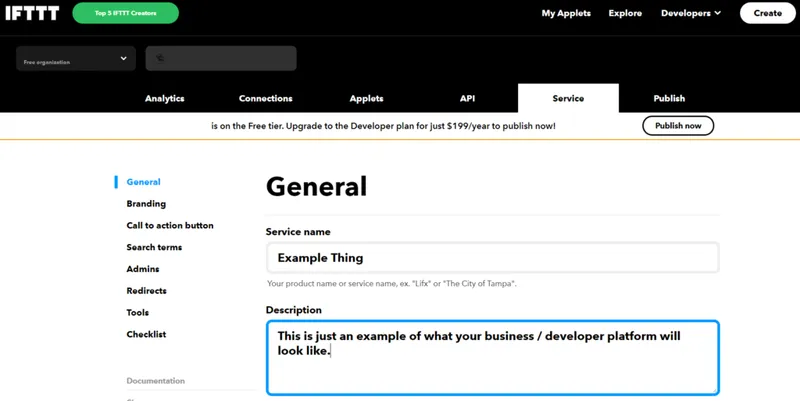Click the Service name input field
This screenshot has height=401, width=800.
[x=492, y=258]
